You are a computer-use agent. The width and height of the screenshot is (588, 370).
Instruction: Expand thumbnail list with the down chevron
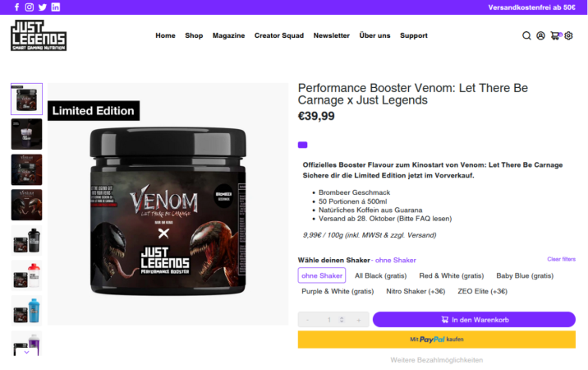coord(26,353)
